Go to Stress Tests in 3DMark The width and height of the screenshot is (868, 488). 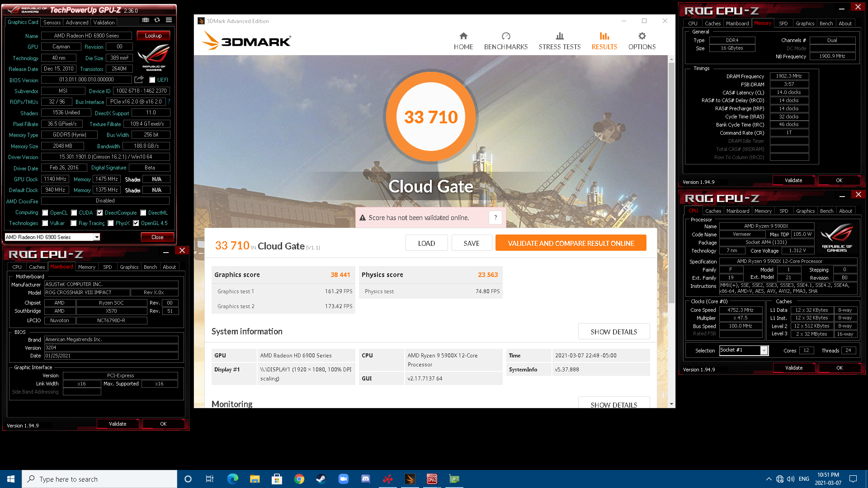click(559, 41)
